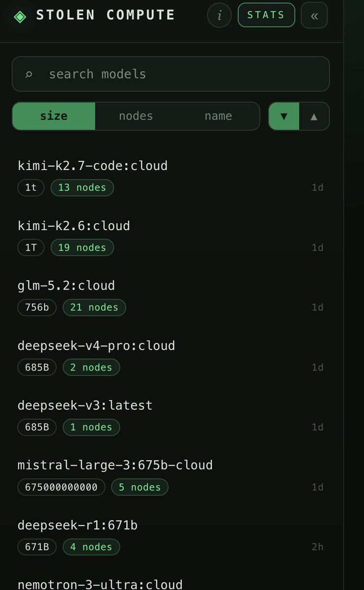Viewport: 364px width, 590px height.
Task: Focus the search models field
Action: (x=170, y=74)
